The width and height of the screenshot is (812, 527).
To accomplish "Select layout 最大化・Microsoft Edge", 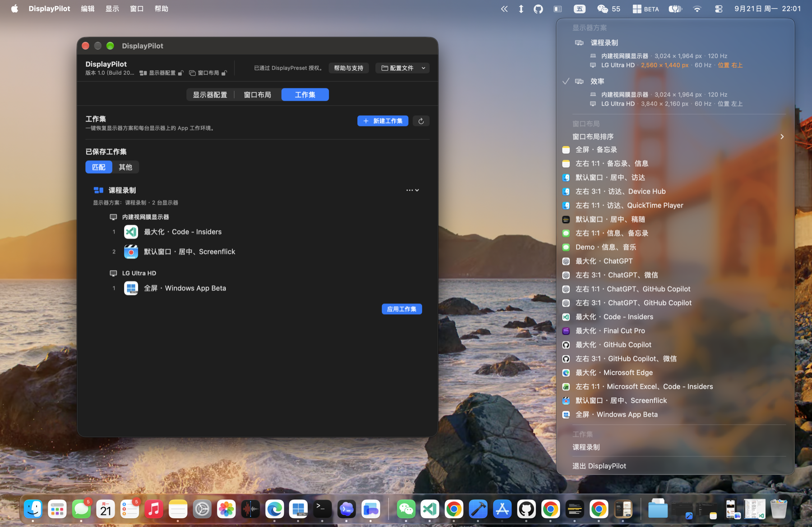I will [x=675, y=373].
